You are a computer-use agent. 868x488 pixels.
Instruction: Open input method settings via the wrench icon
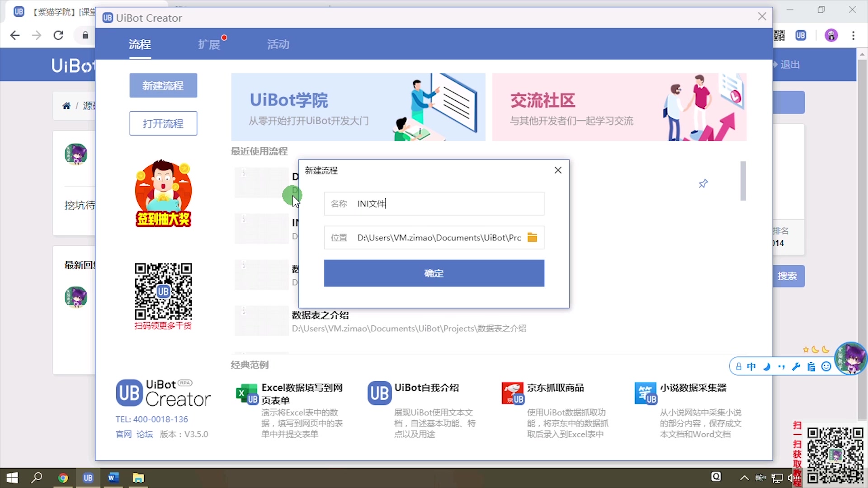click(x=796, y=366)
